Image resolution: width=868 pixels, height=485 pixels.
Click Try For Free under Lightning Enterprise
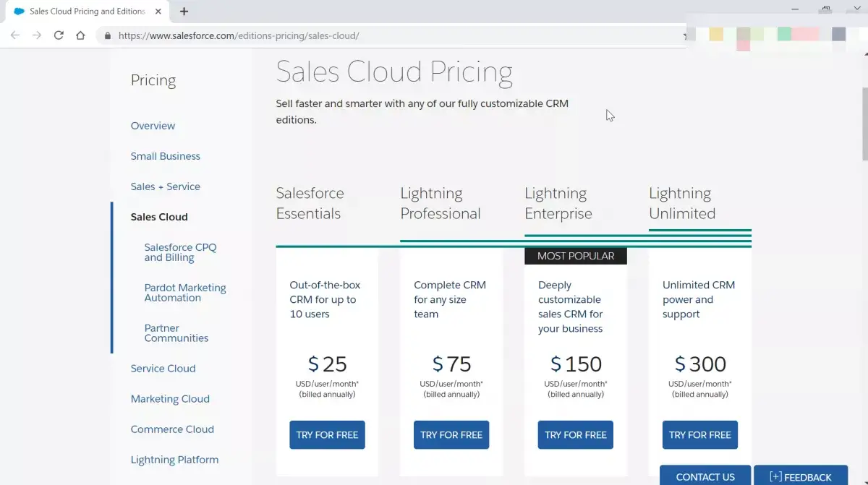tap(576, 435)
